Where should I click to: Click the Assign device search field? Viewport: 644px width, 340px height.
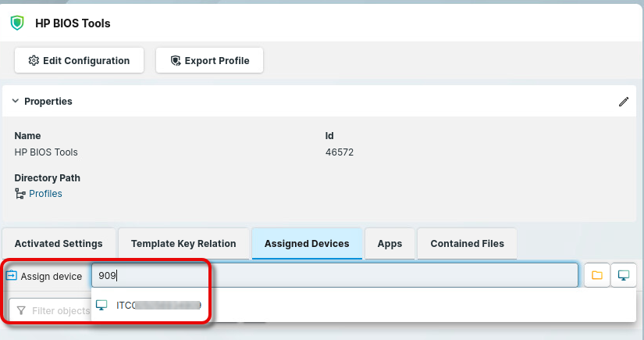coord(334,276)
